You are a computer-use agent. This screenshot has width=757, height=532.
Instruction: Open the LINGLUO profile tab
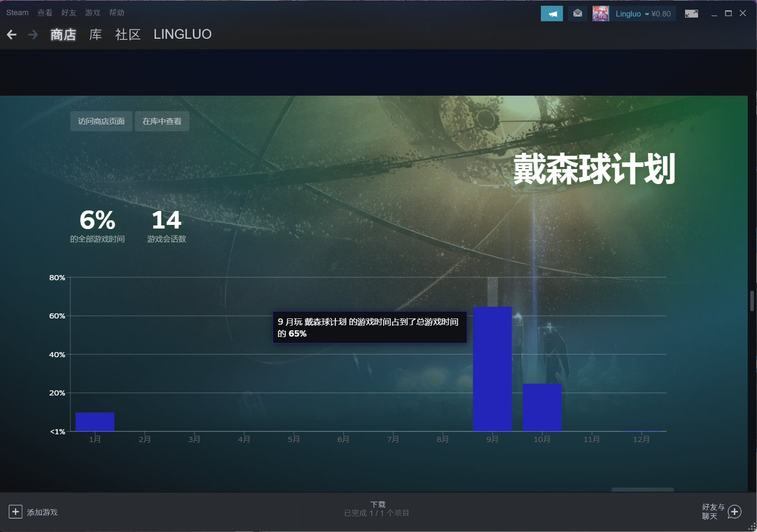pos(183,34)
